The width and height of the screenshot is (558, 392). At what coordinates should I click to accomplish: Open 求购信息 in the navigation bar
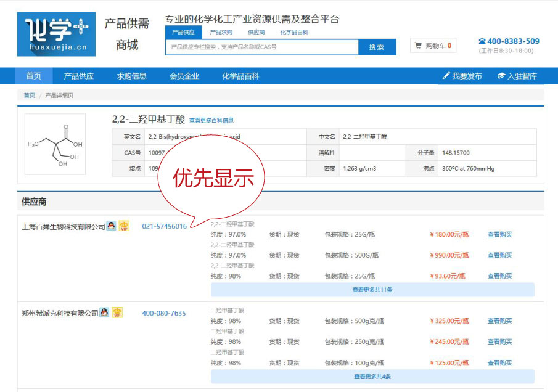[132, 76]
